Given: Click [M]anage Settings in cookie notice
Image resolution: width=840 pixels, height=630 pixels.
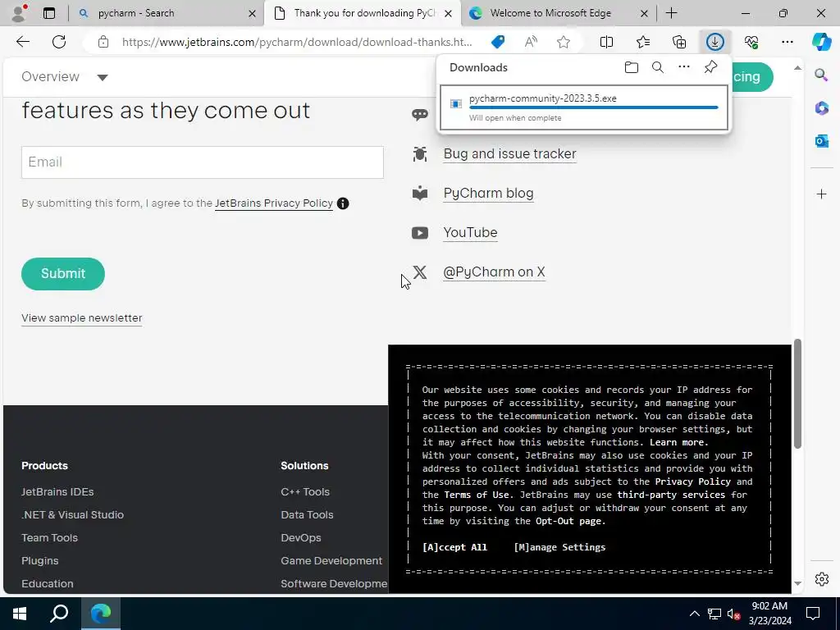Looking at the screenshot, I should 559,547.
